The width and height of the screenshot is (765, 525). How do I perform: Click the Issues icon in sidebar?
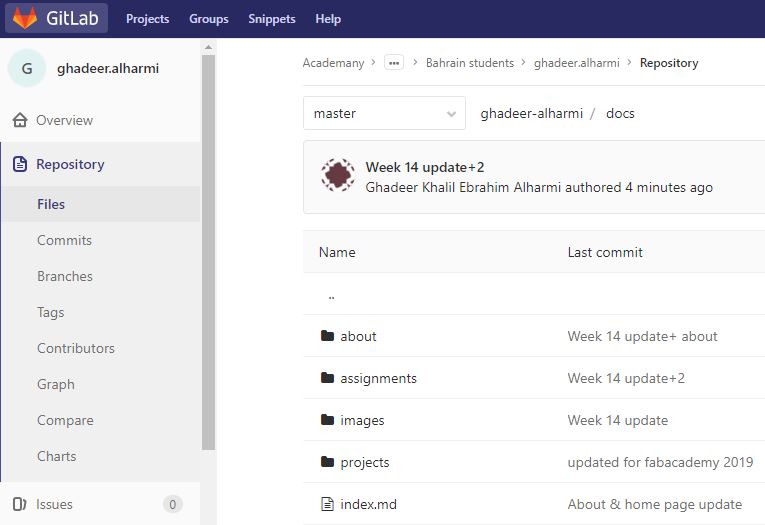pyautogui.click(x=20, y=504)
